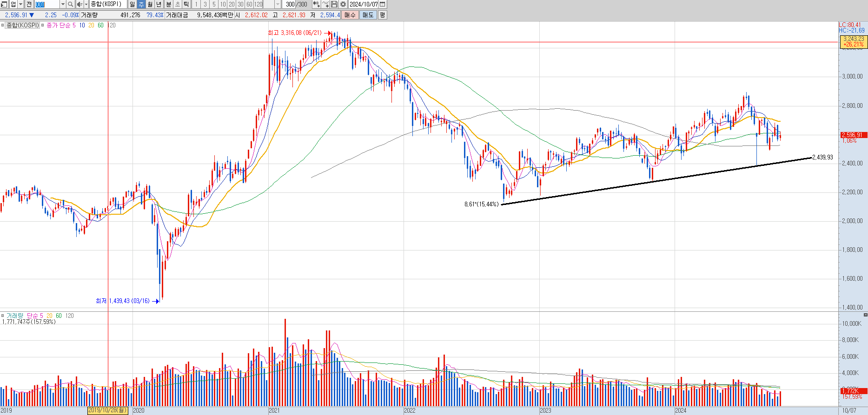
Task: Click the 평 button
Action: [x=382, y=15]
